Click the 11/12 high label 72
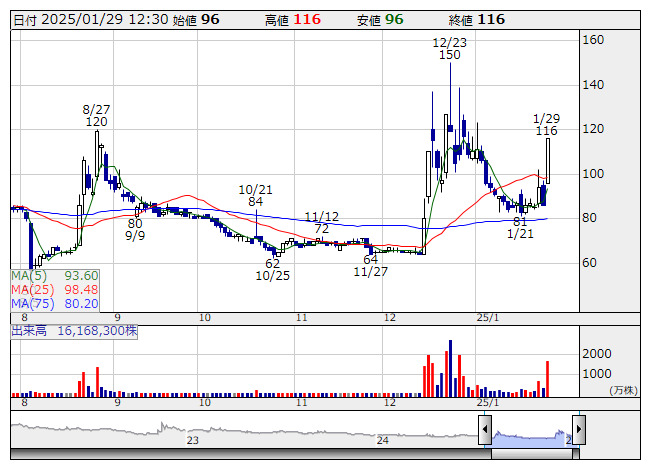 click(322, 229)
